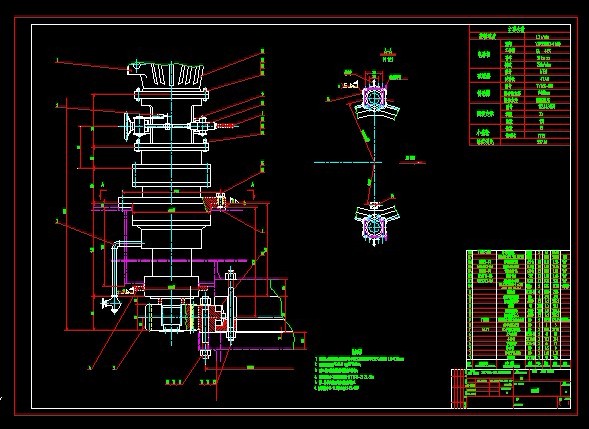Select the technical notes heading below the views
The image size is (589, 429).
click(x=356, y=352)
